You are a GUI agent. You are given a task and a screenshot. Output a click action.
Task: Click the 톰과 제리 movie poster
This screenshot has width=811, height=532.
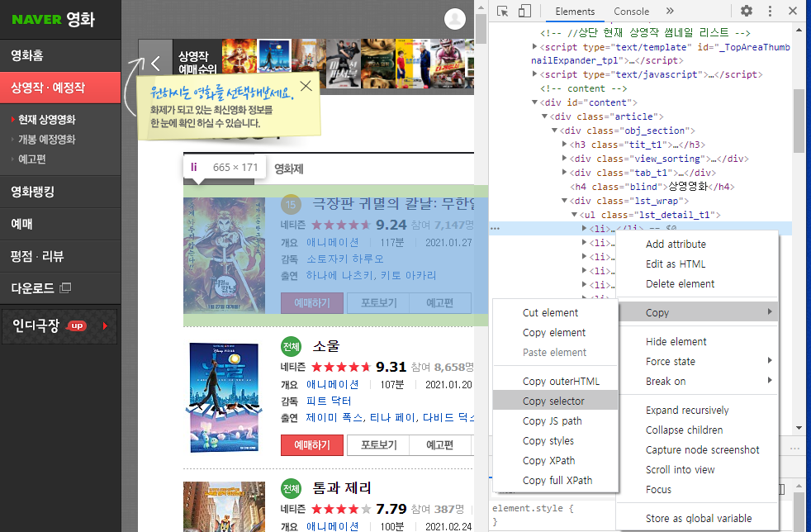[224, 506]
